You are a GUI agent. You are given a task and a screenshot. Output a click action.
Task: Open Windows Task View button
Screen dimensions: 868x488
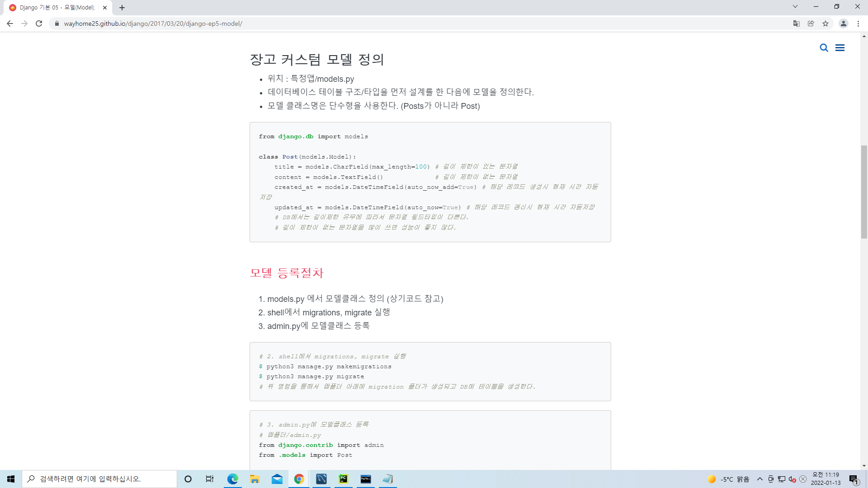(210, 479)
